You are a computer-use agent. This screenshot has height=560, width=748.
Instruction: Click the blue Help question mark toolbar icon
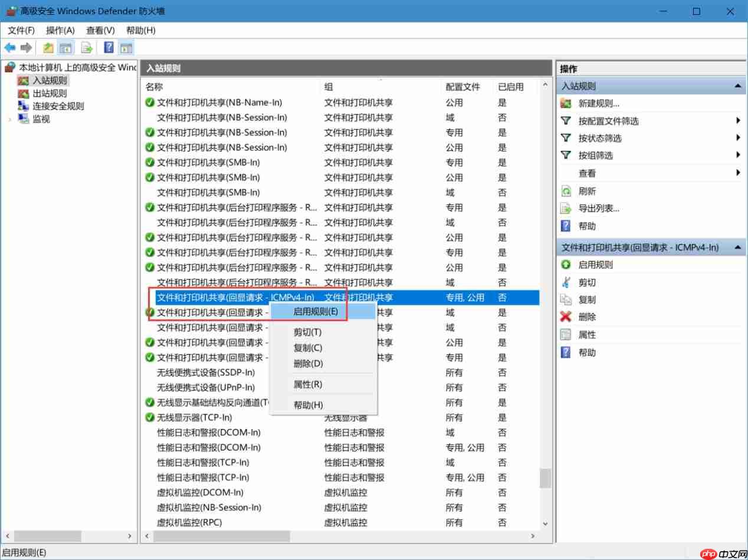[108, 47]
